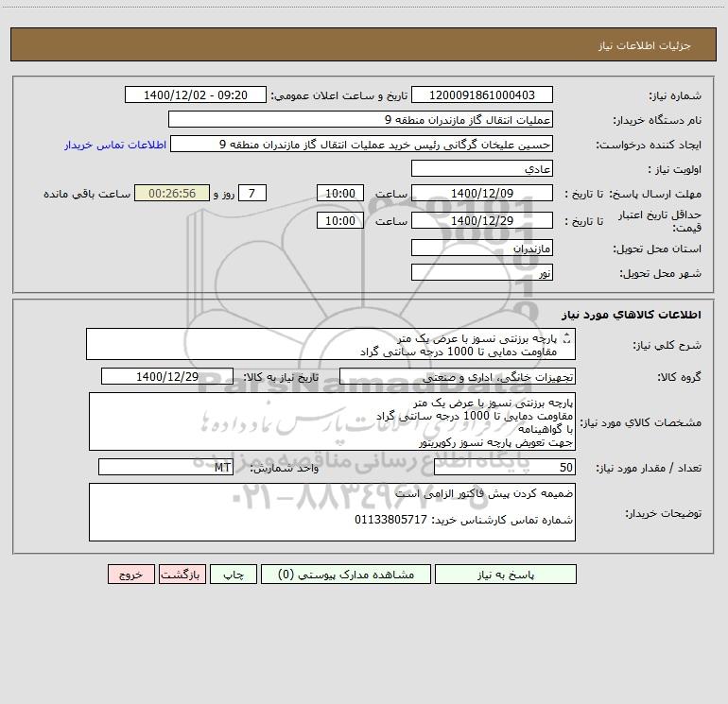
Task: Click the countdown timer 00:26:56
Action: tap(172, 193)
